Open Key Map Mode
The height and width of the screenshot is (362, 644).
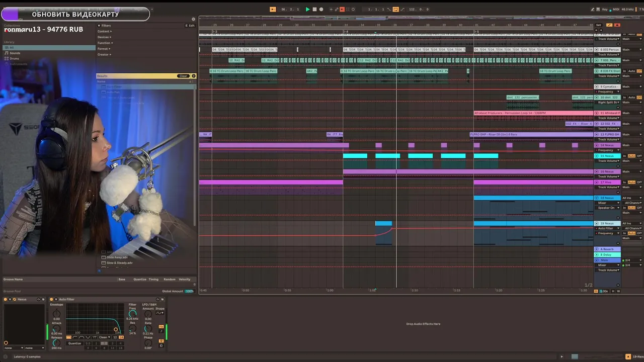tap(605, 9)
